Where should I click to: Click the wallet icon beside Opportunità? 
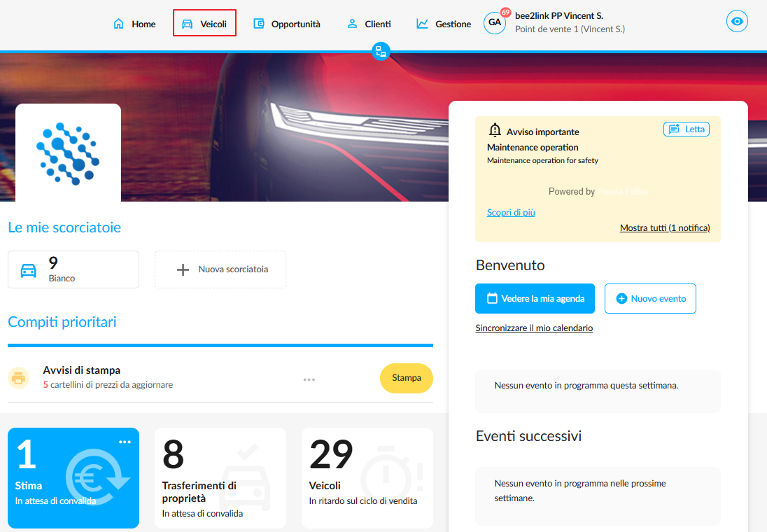click(259, 24)
